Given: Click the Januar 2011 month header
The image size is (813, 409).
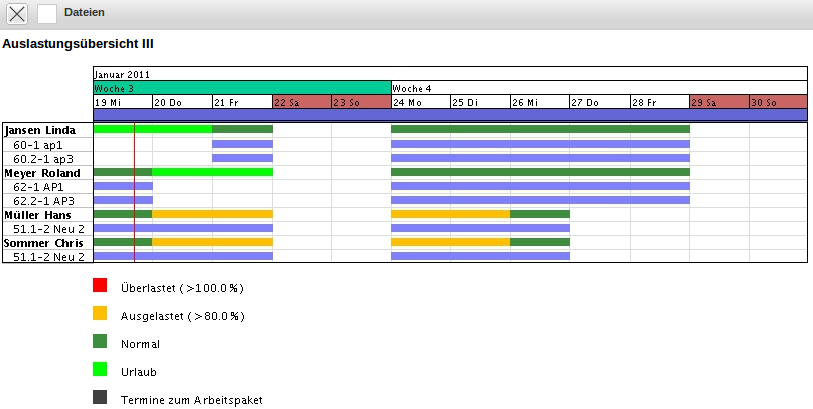Looking at the screenshot, I should point(449,74).
